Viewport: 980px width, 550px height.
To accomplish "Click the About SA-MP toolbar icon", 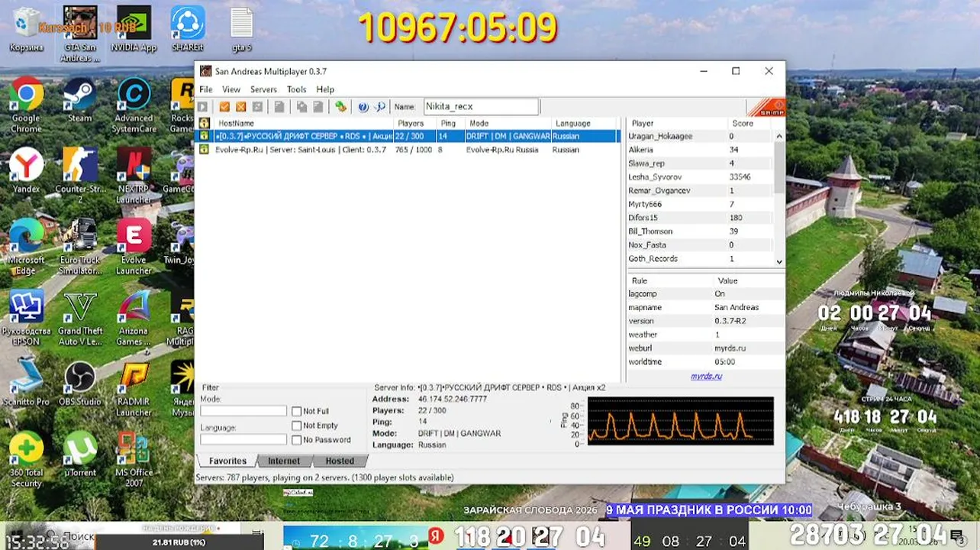I will tap(380, 107).
